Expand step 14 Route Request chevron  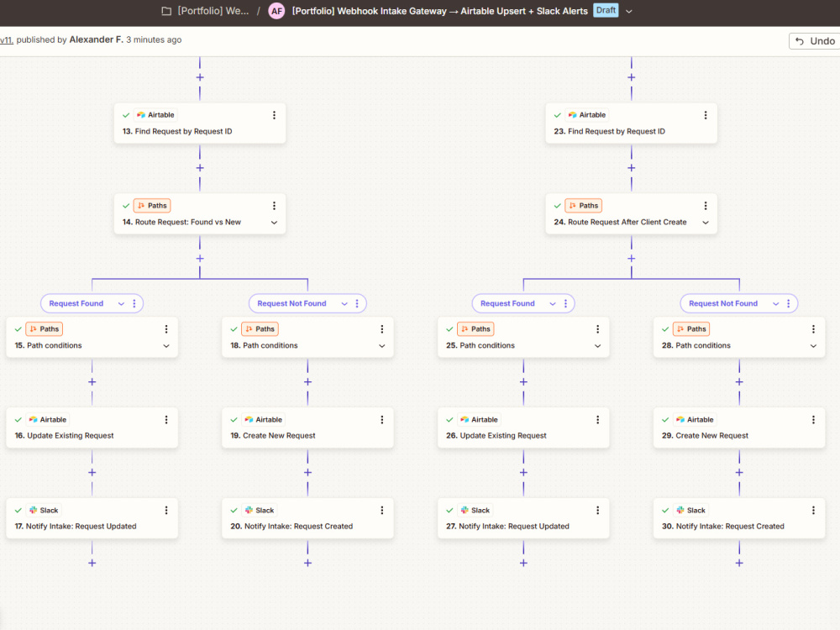274,223
